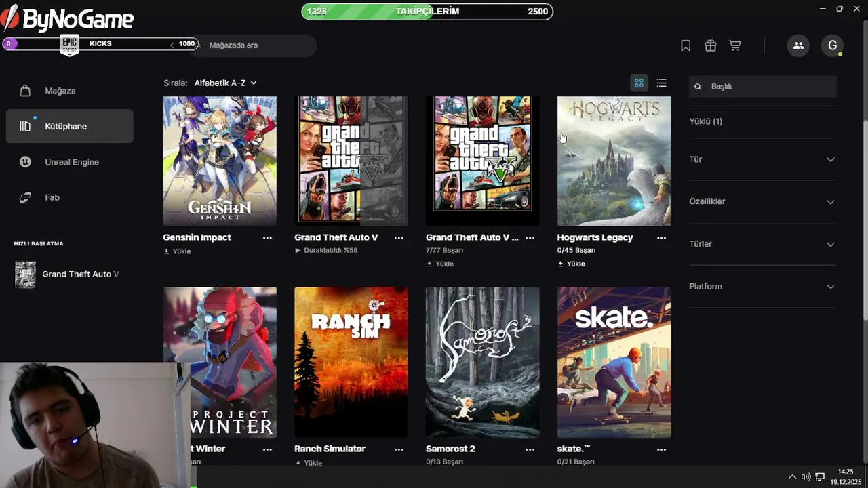Select Kütüphane in the sidebar

click(x=70, y=126)
